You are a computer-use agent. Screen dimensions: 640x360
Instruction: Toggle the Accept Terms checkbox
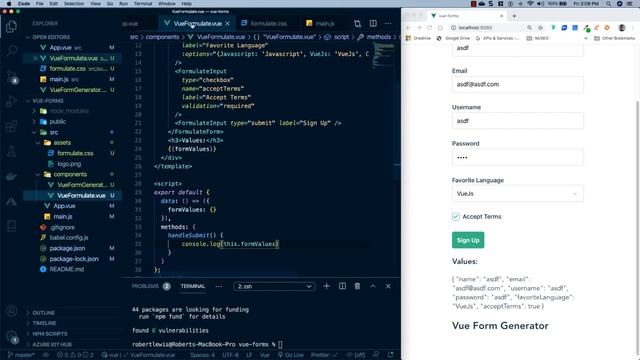coord(456,217)
